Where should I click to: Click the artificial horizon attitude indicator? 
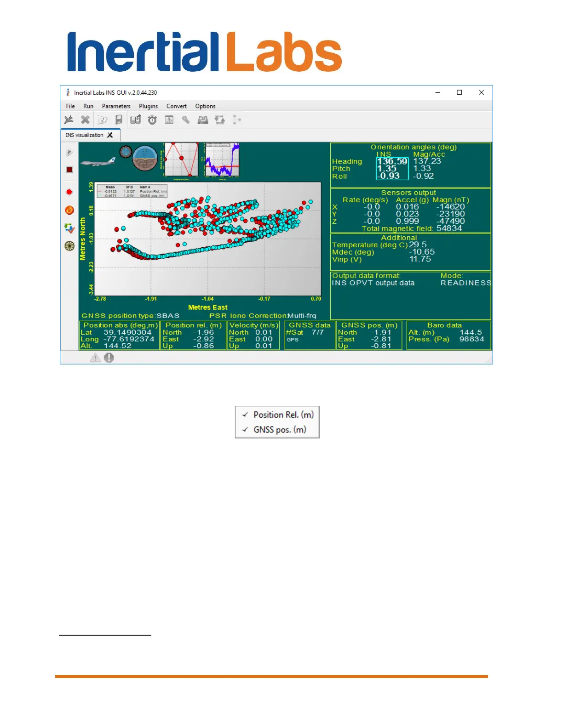point(145,158)
